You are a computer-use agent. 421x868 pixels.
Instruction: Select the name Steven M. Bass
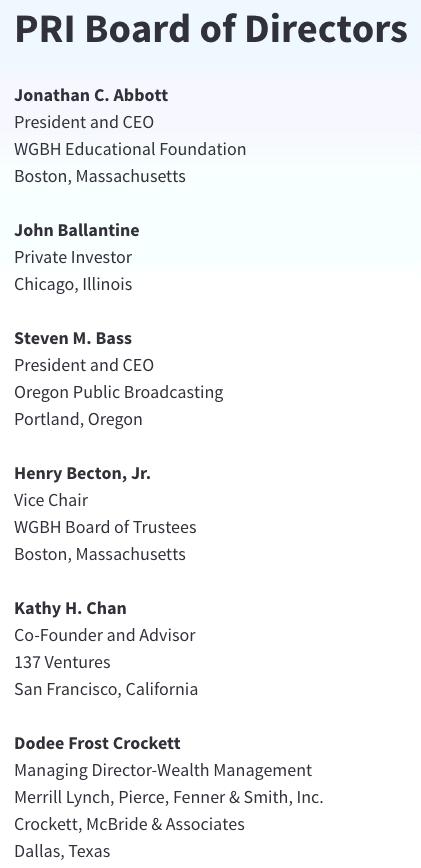point(73,338)
